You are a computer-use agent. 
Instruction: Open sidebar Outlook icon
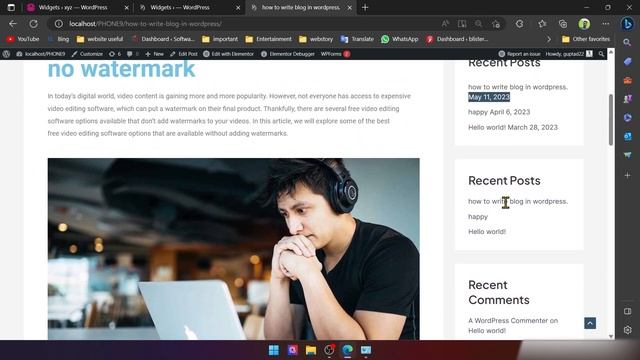coord(627,136)
